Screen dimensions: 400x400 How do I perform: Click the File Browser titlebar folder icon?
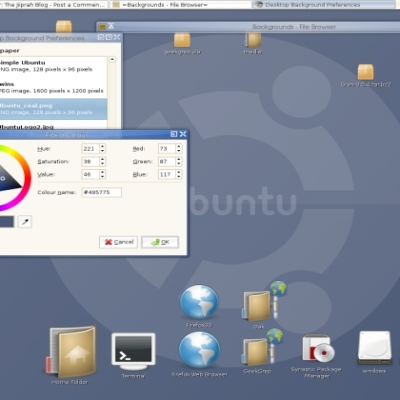103,26
